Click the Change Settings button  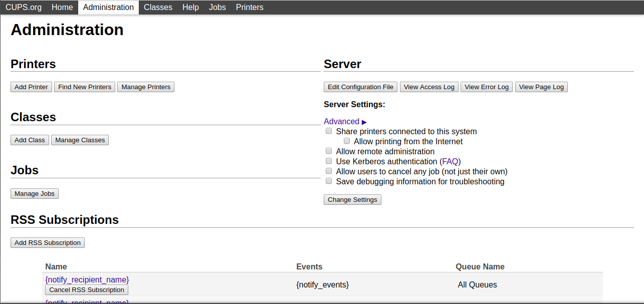click(x=352, y=200)
